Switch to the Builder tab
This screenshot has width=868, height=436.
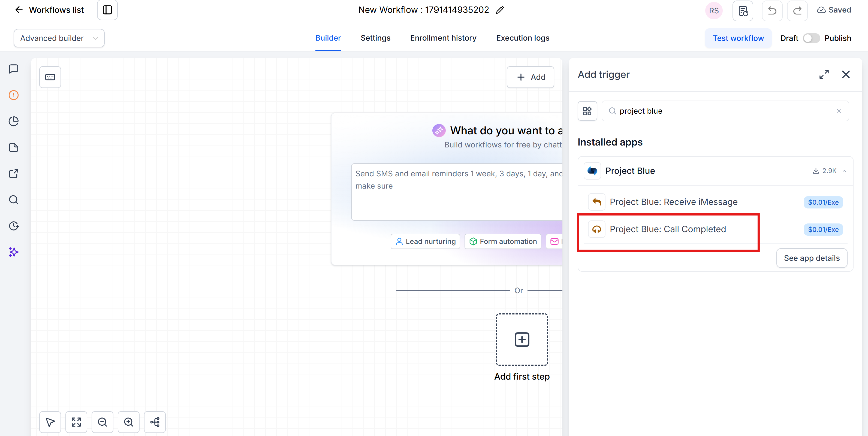pos(328,38)
